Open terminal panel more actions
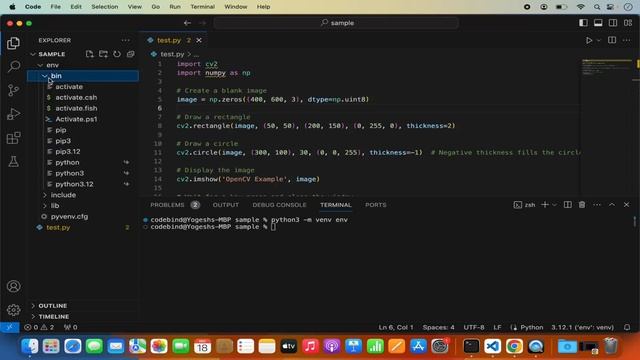 coord(597,204)
